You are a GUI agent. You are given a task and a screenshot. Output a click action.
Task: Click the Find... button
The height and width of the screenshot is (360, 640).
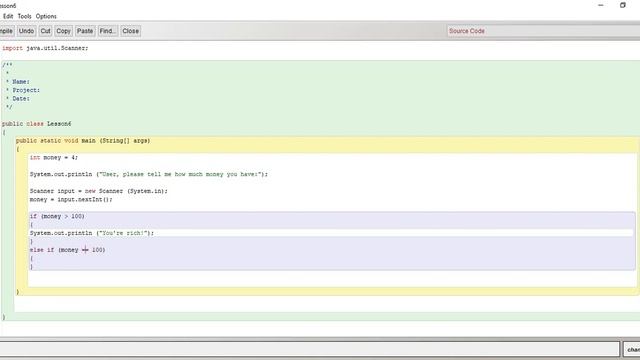tap(108, 31)
